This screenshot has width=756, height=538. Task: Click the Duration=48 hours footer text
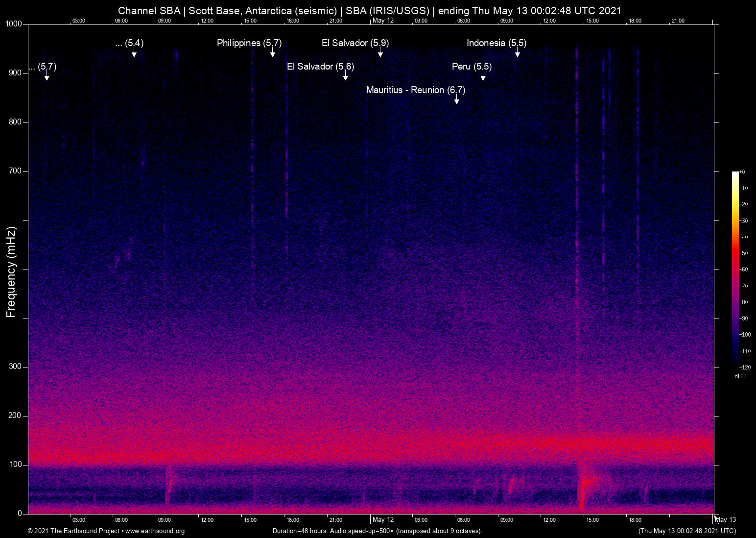click(x=377, y=531)
